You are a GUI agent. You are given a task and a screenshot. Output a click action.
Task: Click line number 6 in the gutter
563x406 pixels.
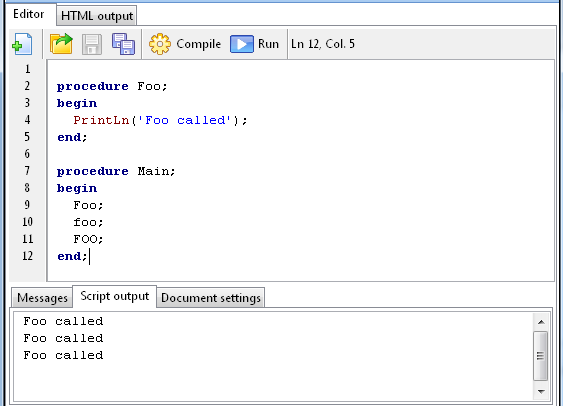(x=27, y=154)
